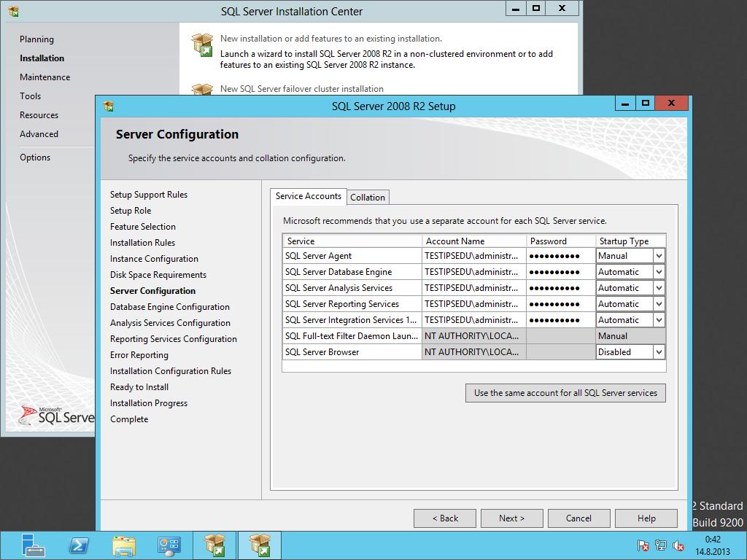The height and width of the screenshot is (560, 747).
Task: Click the Service column header
Action: click(x=352, y=241)
